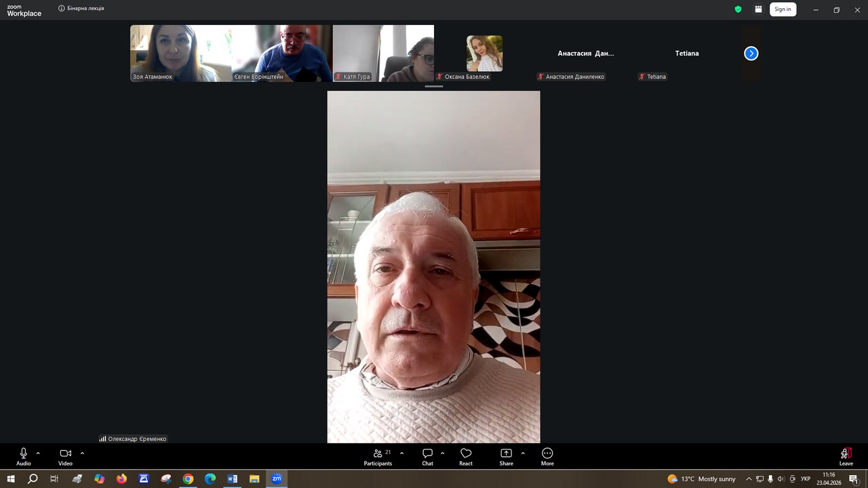This screenshot has height=488, width=868.
Task: Toggle the system tray volume icon
Action: [781, 479]
